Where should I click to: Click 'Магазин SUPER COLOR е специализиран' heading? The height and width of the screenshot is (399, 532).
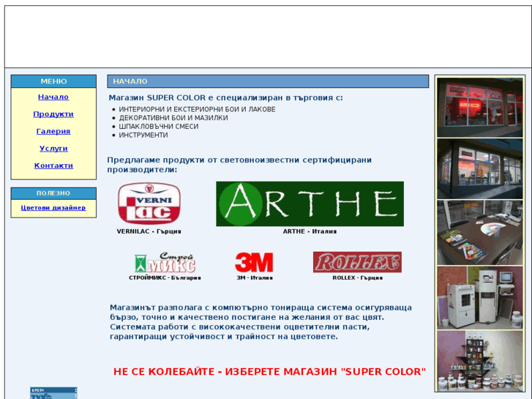click(225, 98)
